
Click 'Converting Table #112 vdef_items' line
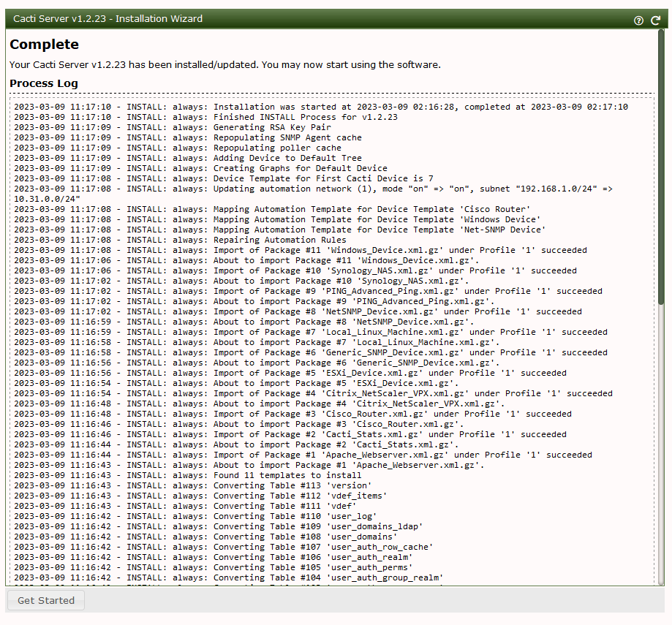[x=200, y=496]
